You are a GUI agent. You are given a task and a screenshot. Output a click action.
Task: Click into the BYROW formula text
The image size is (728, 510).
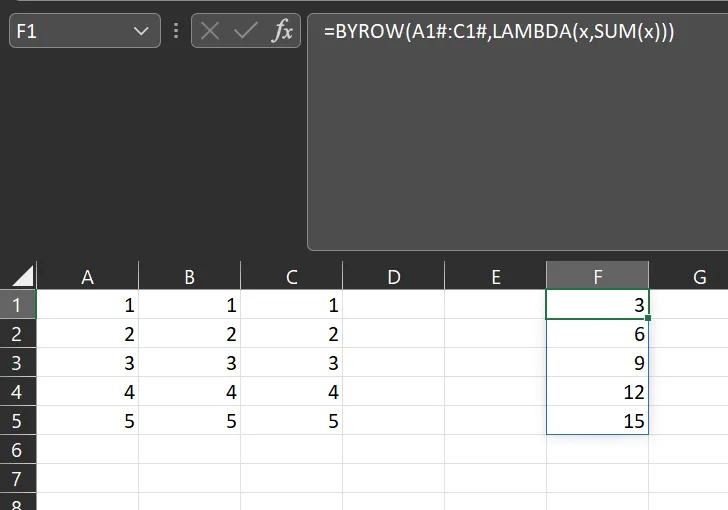(499, 32)
